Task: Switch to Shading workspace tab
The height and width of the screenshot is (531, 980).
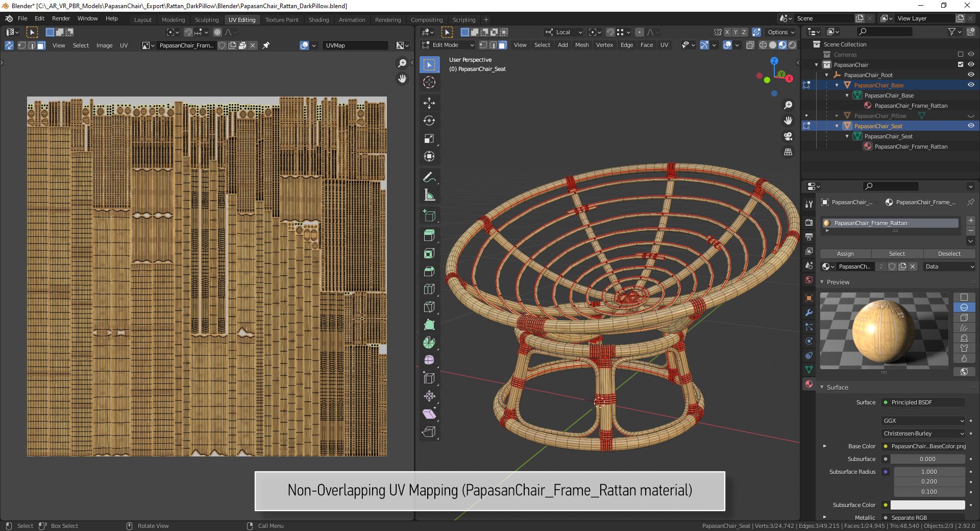Action: [318, 20]
